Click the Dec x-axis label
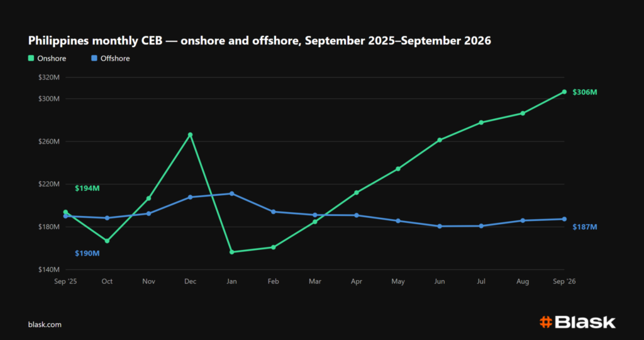The height and width of the screenshot is (340, 644). pos(190,281)
